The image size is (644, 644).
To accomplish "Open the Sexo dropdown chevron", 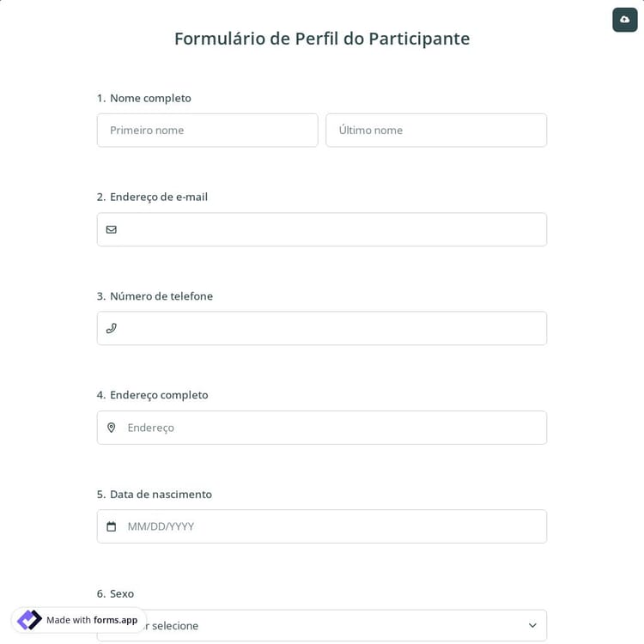I will coord(532,625).
